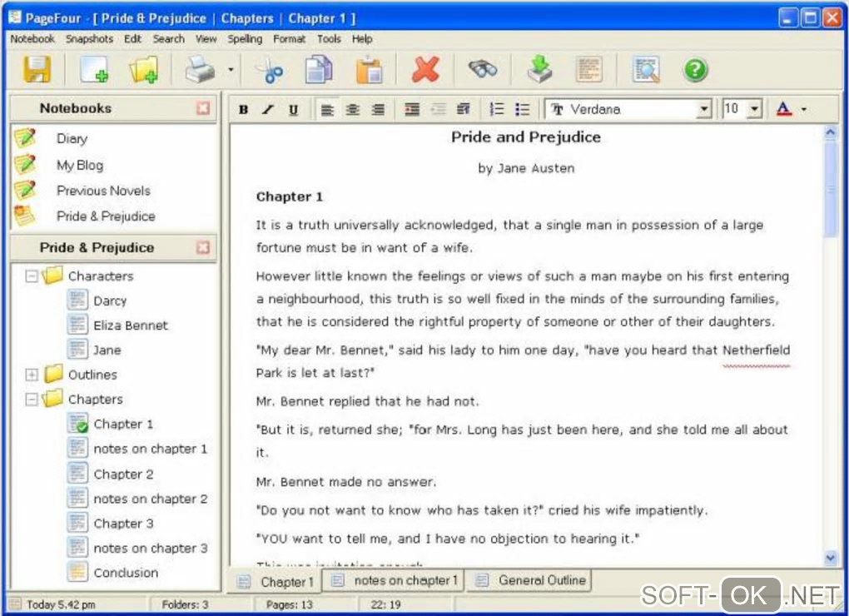Collapse the Characters folder
Image resolution: width=849 pixels, height=616 pixels.
point(32,276)
